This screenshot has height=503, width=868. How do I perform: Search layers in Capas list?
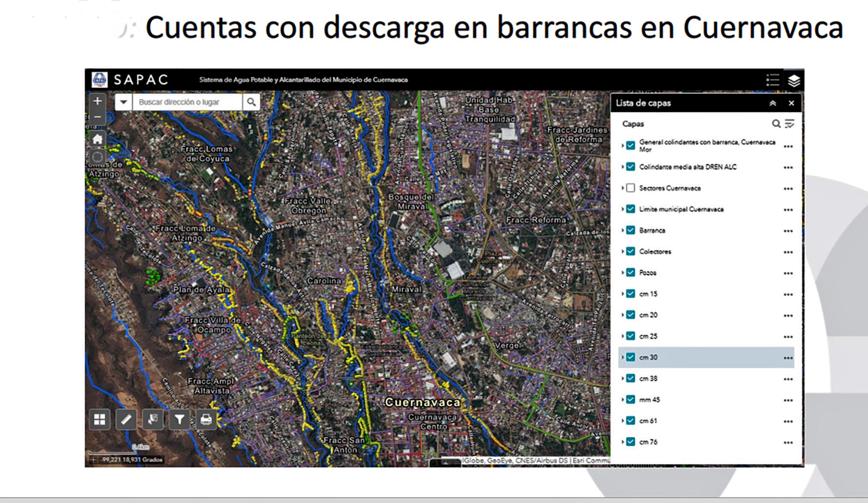coord(776,124)
